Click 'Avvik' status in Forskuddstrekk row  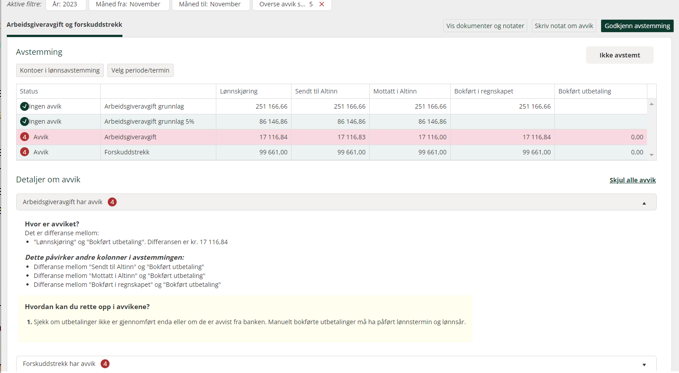(x=41, y=152)
